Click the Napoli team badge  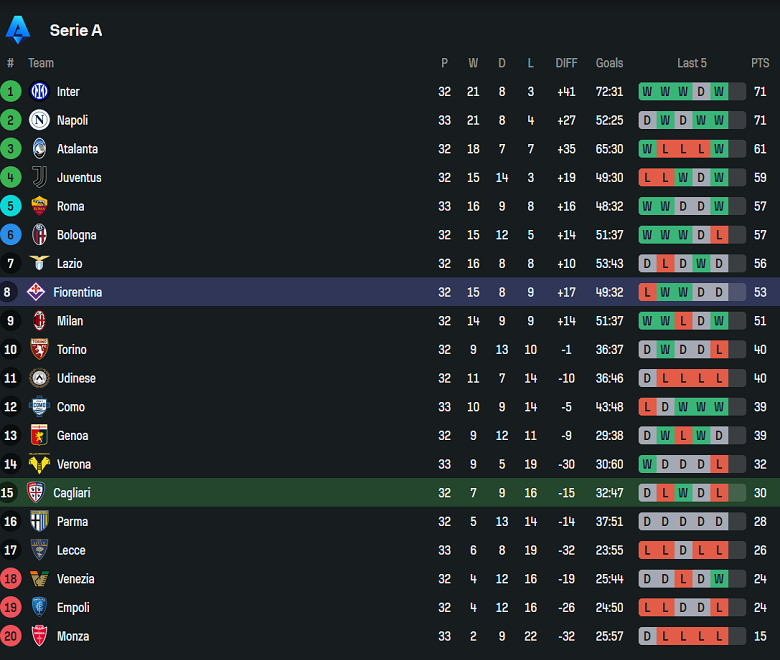point(39,120)
